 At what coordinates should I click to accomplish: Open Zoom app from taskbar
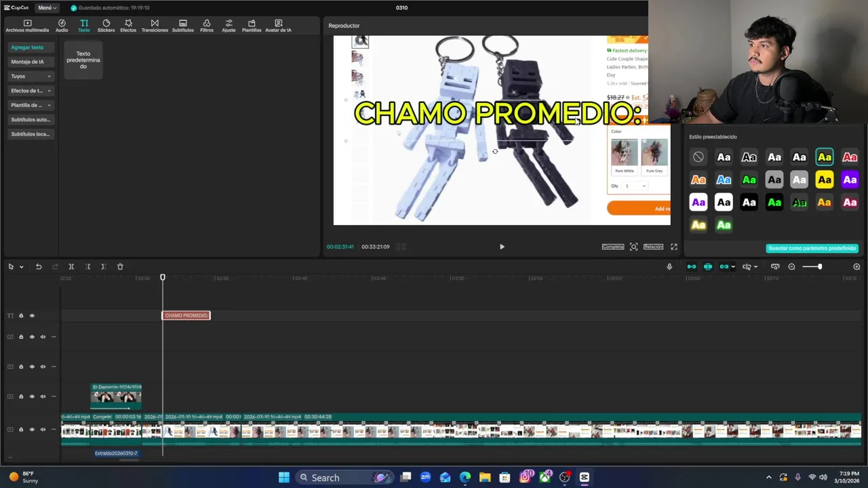[x=425, y=477]
